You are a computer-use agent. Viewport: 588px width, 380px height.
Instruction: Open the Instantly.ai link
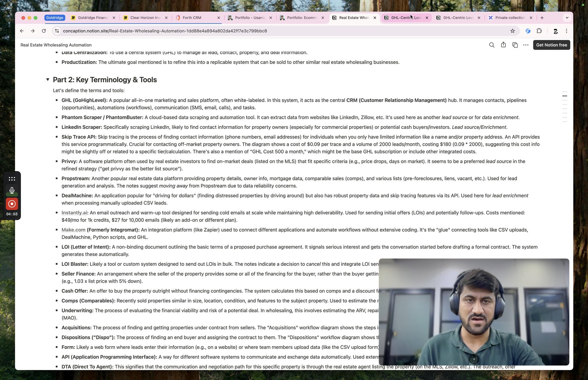[x=74, y=213]
